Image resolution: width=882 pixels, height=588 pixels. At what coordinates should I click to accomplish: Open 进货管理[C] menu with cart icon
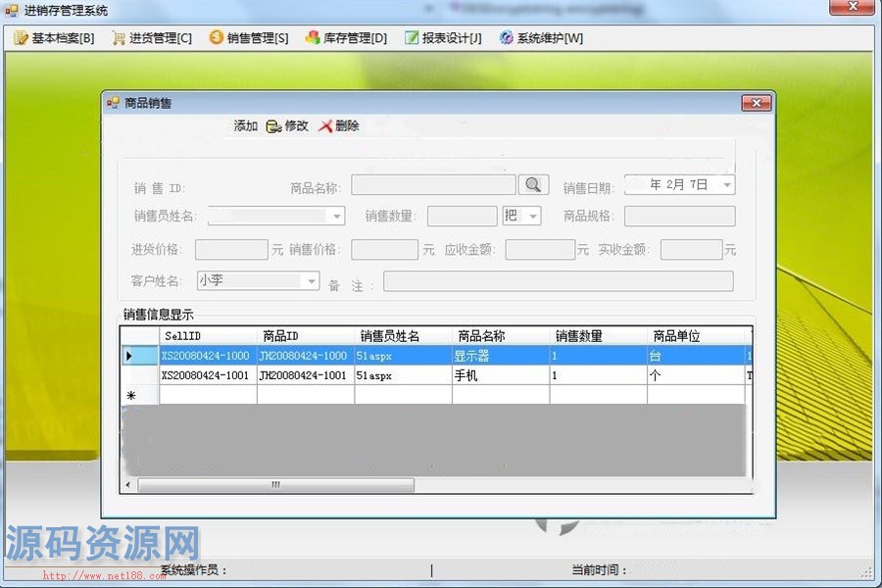tap(151, 38)
